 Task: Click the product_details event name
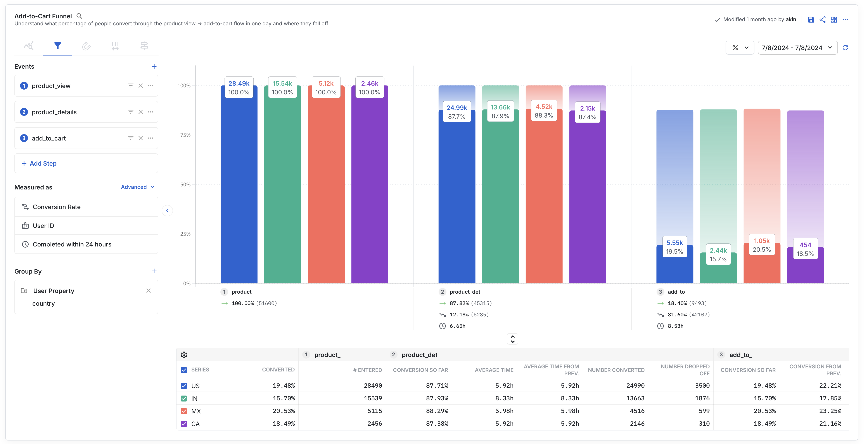point(54,112)
